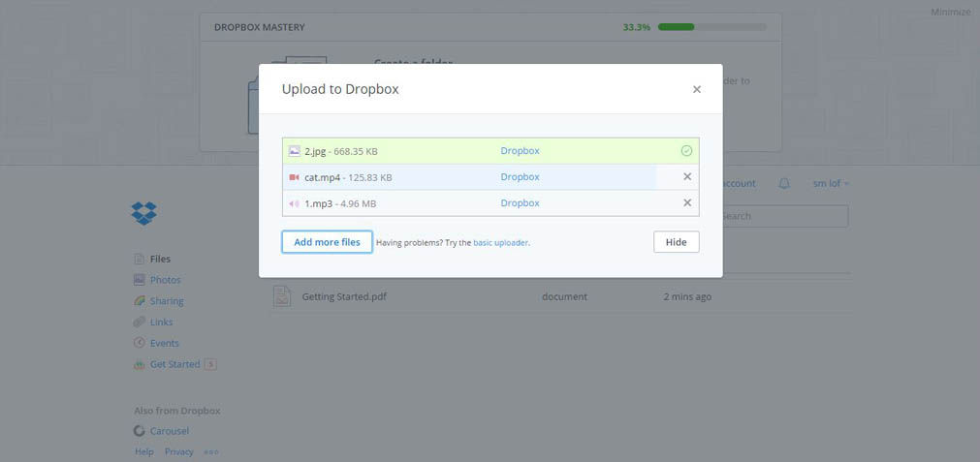This screenshot has width=980, height=462.
Task: Click the green checkmark for 2.jpg
Action: coord(686,150)
